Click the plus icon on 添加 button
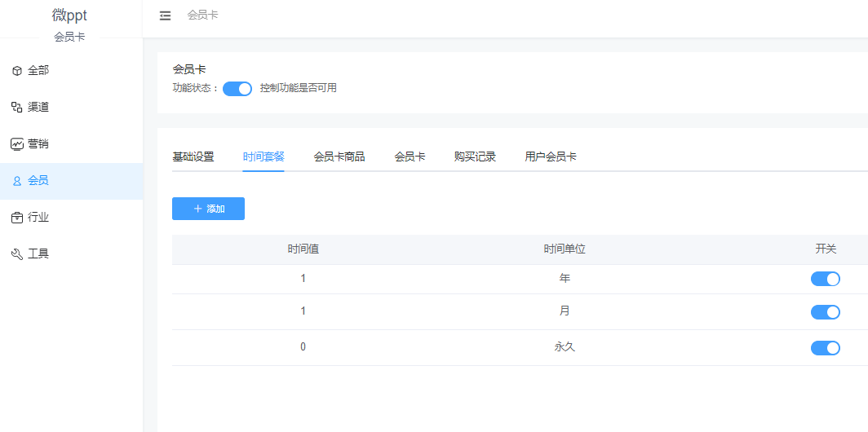The image size is (868, 432). 197,209
